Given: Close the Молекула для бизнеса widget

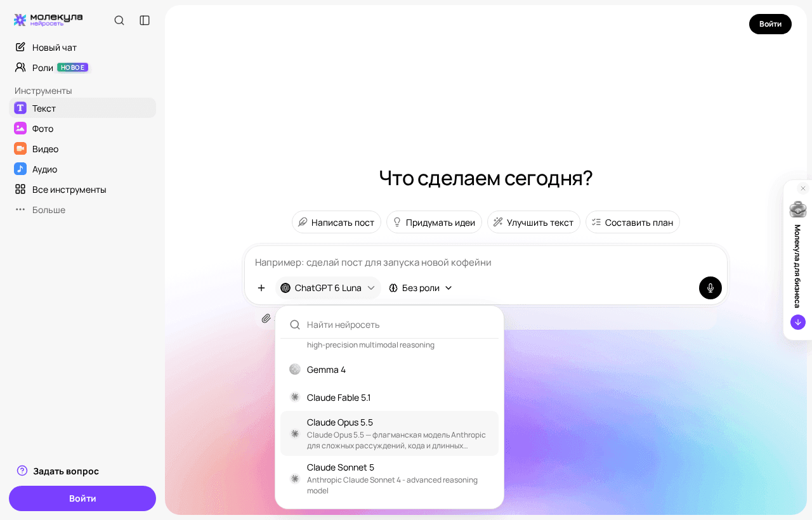Looking at the screenshot, I should point(802,188).
